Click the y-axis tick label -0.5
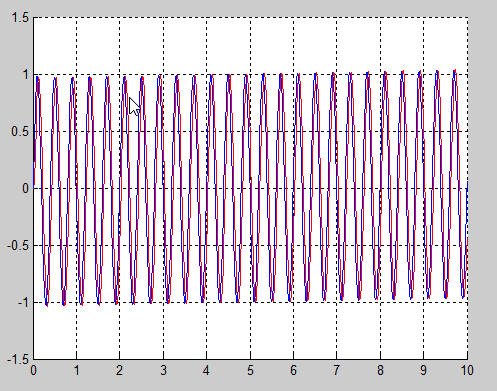The width and height of the screenshot is (497, 391). (18, 246)
